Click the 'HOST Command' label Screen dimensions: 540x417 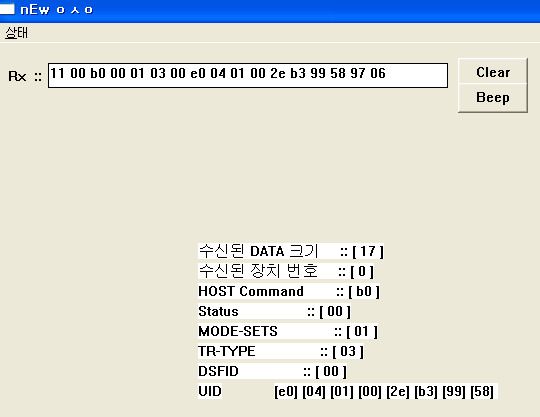[251, 291]
